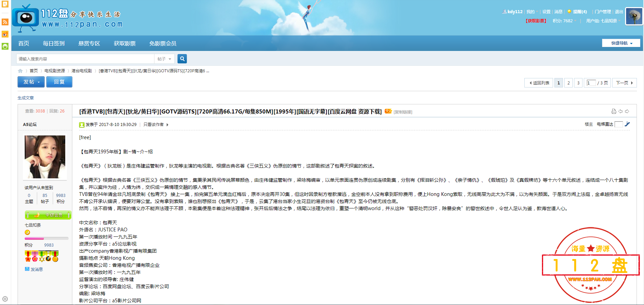Image resolution: width=644 pixels, height=305 pixels.
Task: Click the kdy112 username link
Action: click(515, 11)
